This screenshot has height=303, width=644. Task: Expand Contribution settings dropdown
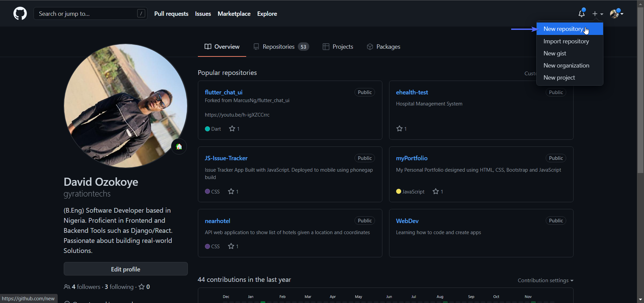tap(545, 280)
